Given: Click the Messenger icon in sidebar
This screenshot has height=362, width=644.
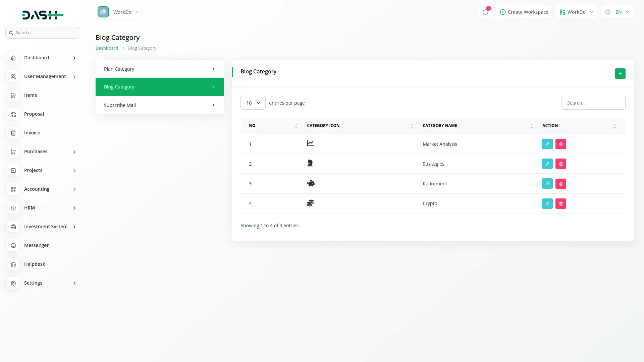Looking at the screenshot, I should pos(13,246).
